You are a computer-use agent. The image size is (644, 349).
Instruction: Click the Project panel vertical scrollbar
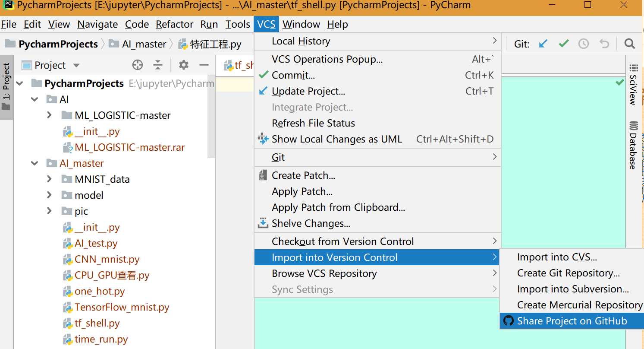pyautogui.click(x=211, y=117)
